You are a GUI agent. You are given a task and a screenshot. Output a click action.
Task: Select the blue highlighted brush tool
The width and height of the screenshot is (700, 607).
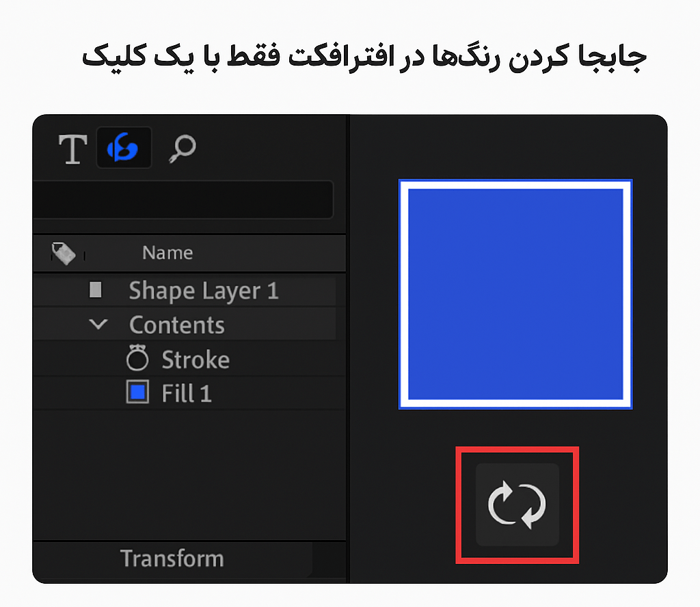click(123, 148)
